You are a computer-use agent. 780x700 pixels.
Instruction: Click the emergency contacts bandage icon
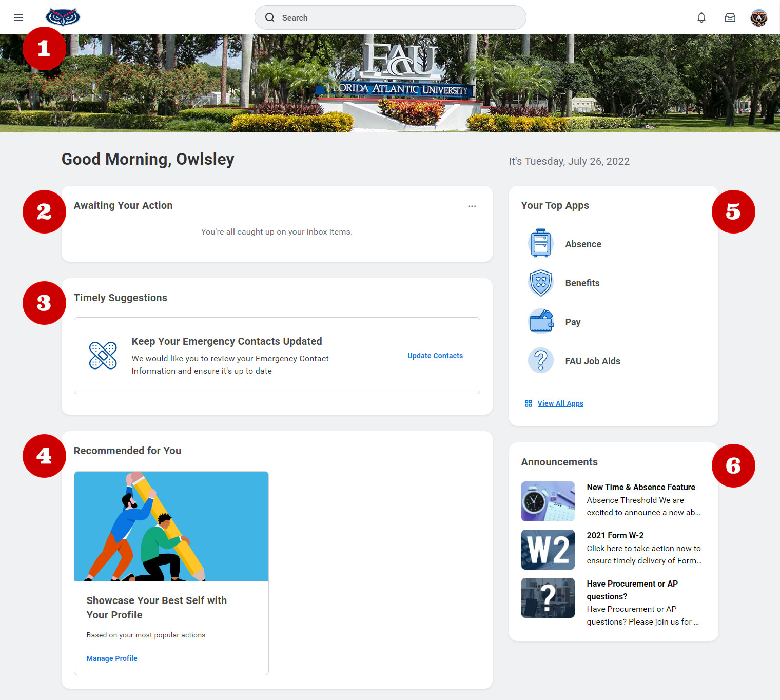(x=103, y=355)
